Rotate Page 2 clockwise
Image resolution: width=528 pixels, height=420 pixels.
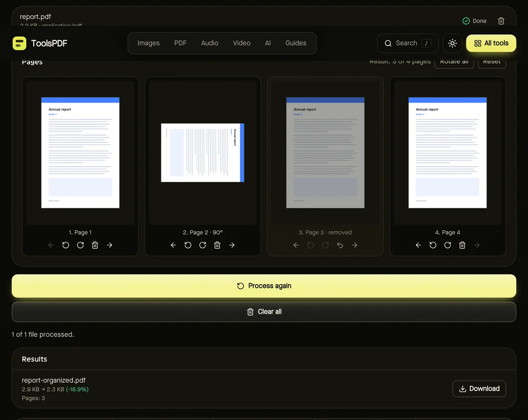pos(203,245)
